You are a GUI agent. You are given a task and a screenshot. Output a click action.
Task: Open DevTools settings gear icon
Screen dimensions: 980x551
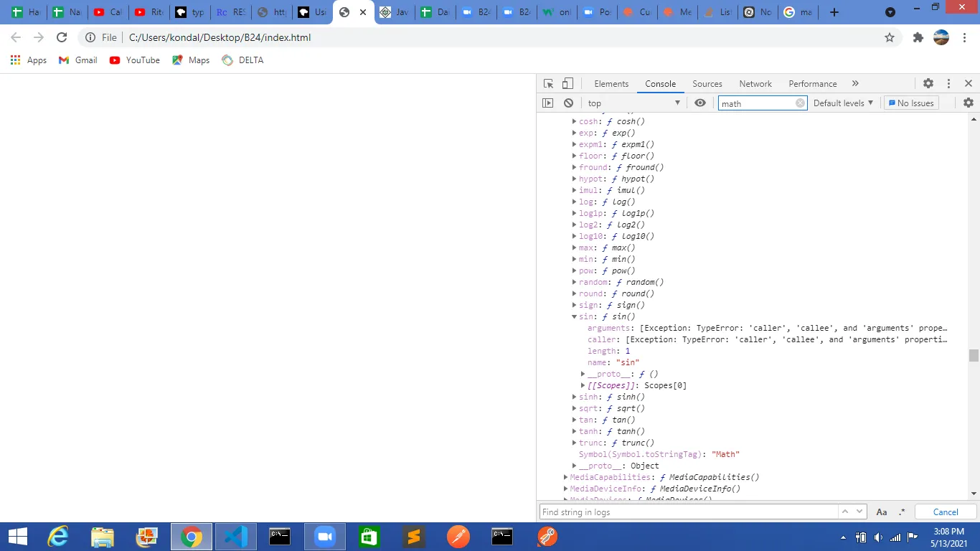click(x=928, y=83)
